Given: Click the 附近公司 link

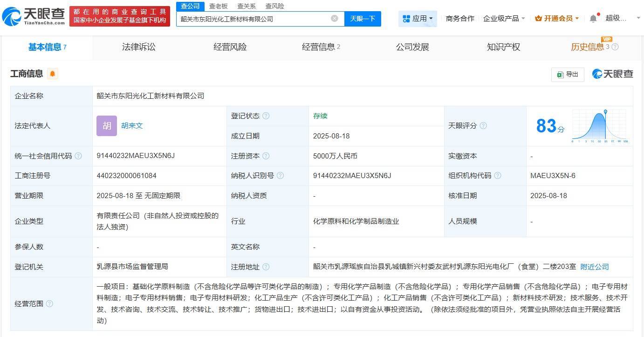Looking at the screenshot, I should coord(594,267).
